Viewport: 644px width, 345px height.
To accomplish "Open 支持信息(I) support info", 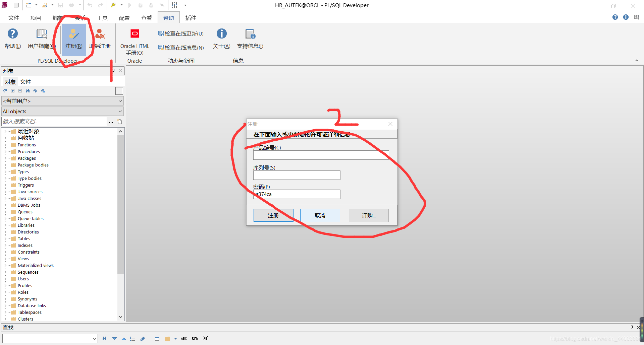I will [x=250, y=39].
